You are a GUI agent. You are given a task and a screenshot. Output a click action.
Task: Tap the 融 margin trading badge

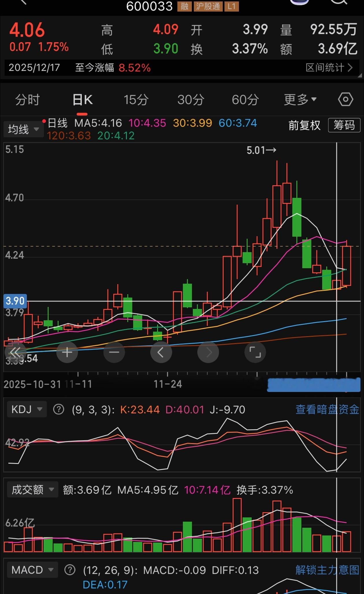click(x=185, y=6)
